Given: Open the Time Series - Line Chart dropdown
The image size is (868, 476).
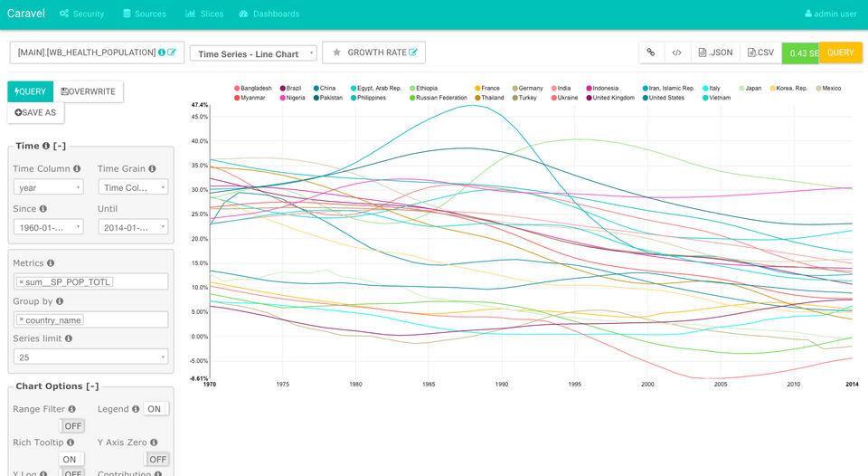Looking at the screenshot, I should (x=253, y=53).
